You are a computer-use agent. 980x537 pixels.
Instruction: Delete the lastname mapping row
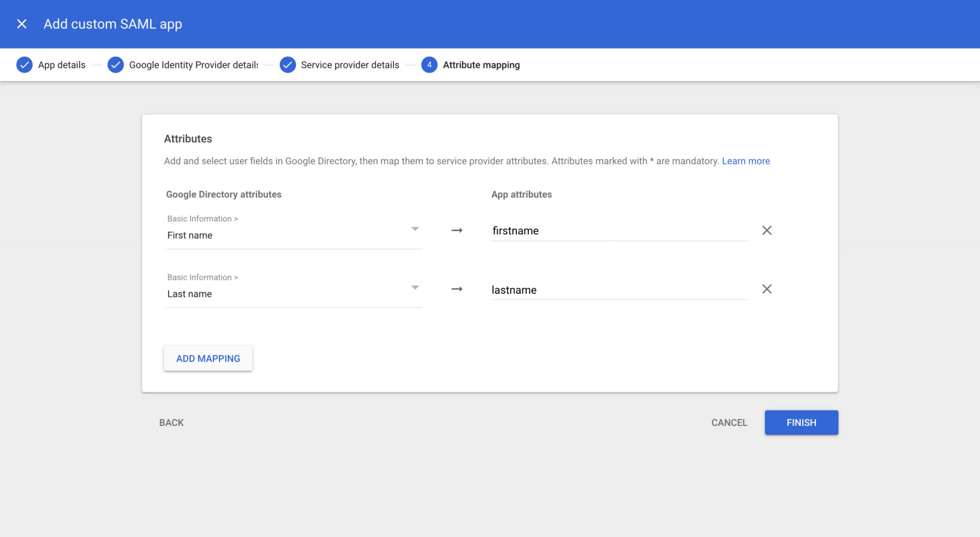coord(767,289)
